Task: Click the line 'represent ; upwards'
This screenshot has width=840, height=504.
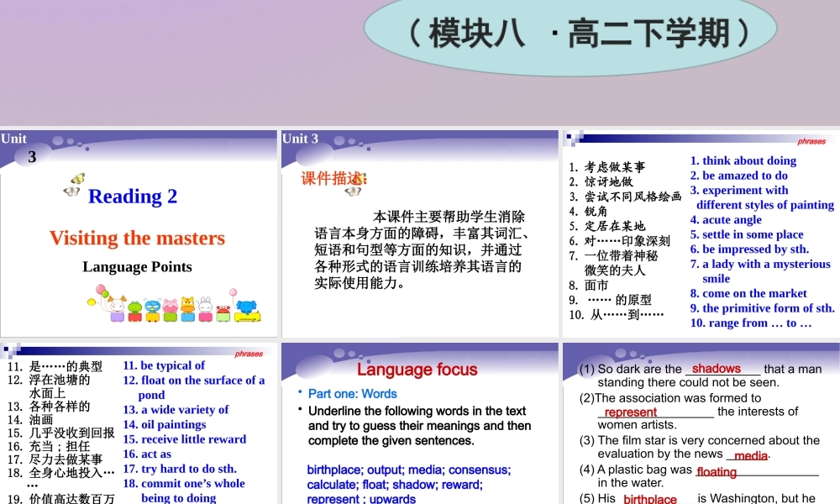Action: (x=361, y=499)
